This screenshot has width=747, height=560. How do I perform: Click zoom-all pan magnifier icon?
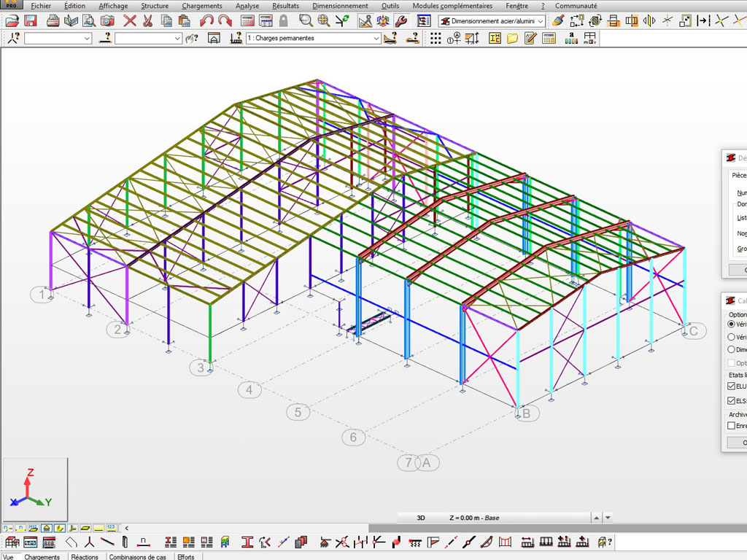[324, 20]
